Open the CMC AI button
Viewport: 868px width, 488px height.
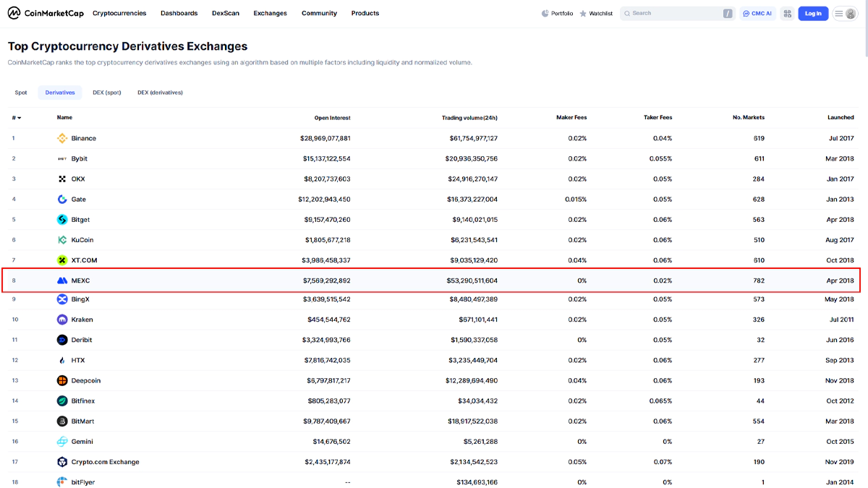[x=757, y=14]
